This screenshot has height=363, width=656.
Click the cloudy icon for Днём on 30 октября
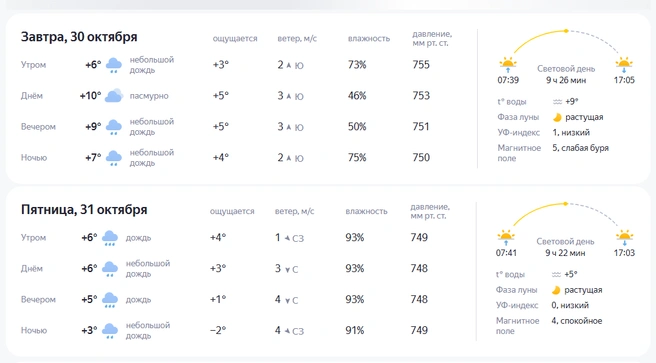coord(114,96)
